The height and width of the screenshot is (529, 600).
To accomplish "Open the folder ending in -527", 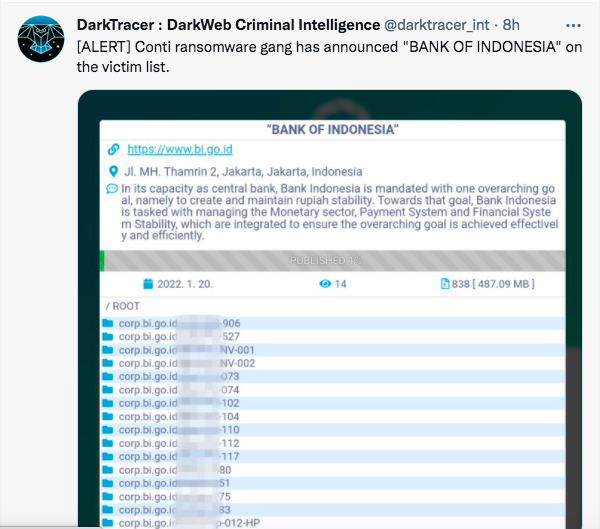I will [x=333, y=337].
